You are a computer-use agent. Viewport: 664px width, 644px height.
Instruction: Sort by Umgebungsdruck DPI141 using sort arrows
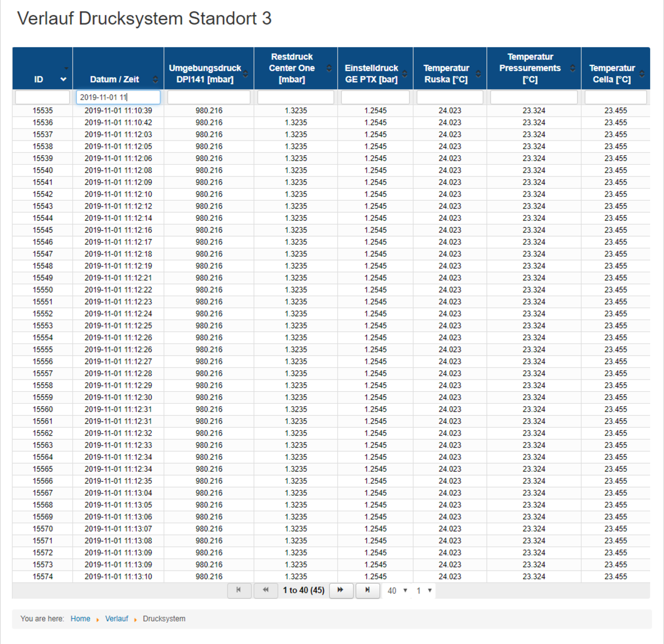point(246,74)
